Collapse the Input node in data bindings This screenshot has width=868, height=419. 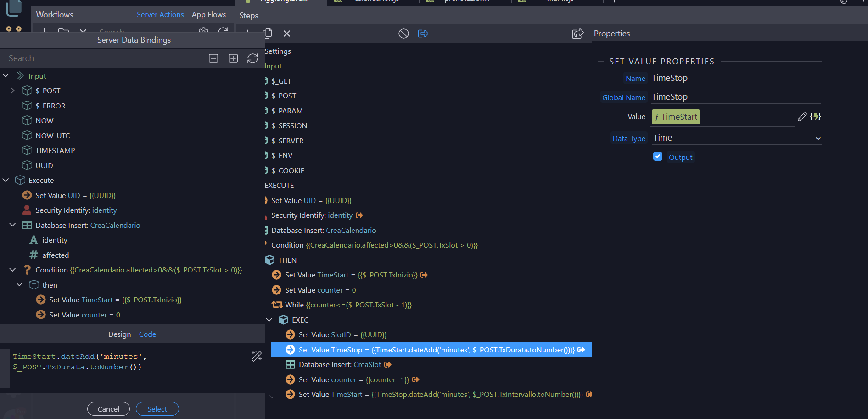(x=6, y=76)
